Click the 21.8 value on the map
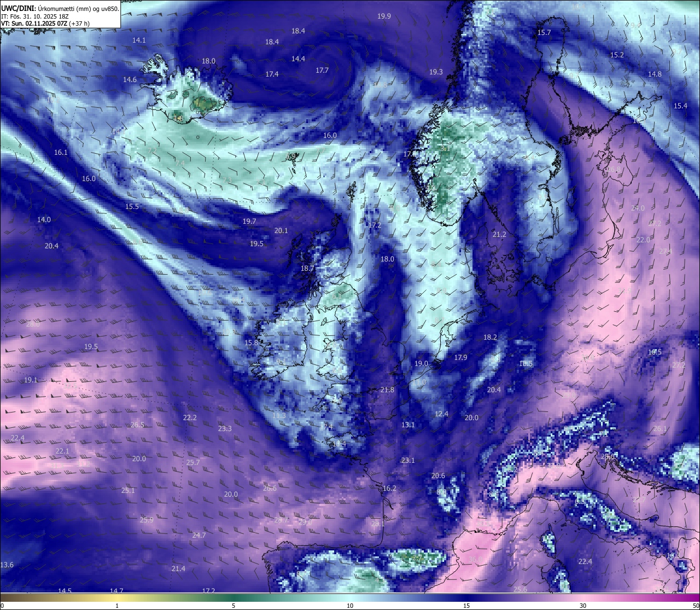Viewport: 700px width, 610px height. click(387, 390)
